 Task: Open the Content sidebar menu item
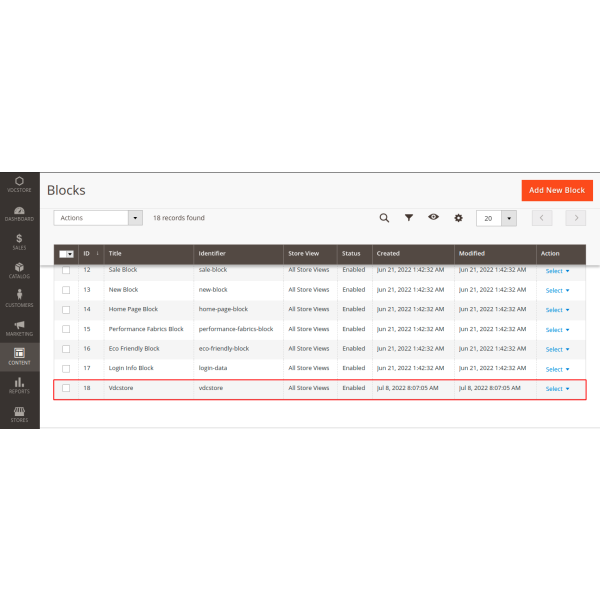click(x=19, y=357)
